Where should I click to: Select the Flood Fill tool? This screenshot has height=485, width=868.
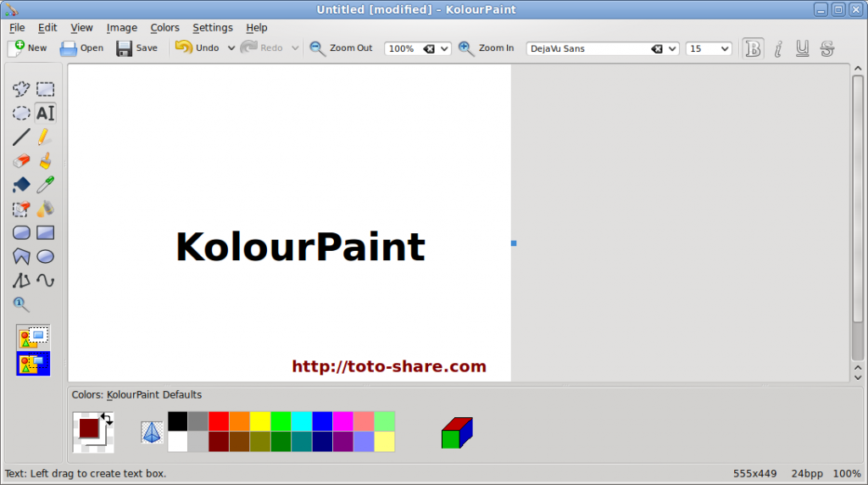(x=21, y=185)
